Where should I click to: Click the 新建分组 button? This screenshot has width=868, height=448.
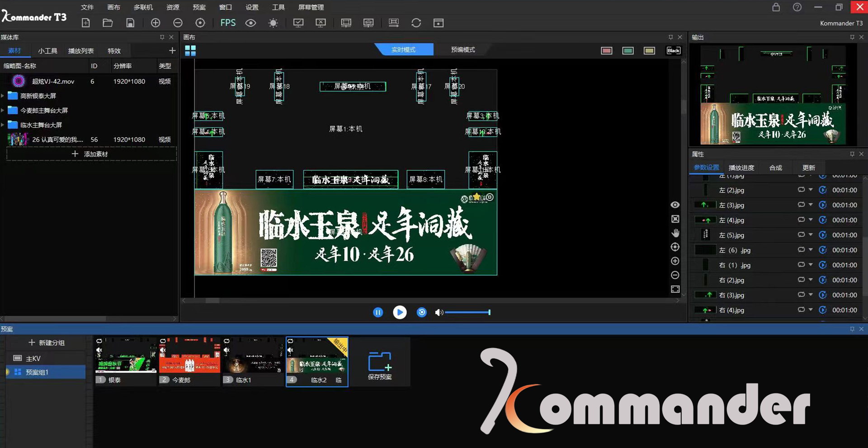coord(47,343)
